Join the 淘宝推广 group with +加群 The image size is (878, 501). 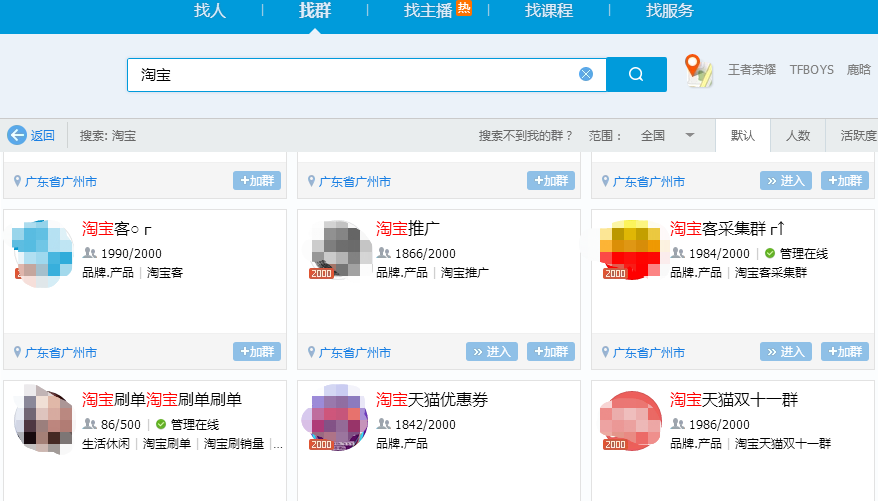click(x=551, y=352)
